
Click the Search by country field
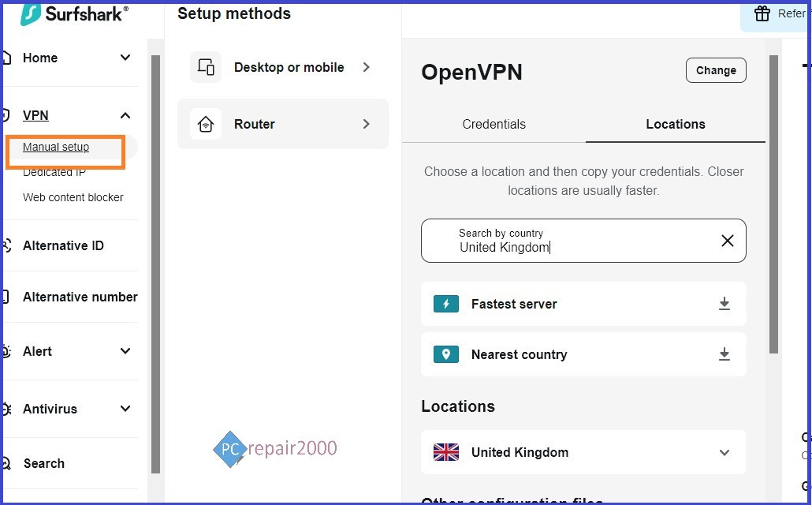point(583,241)
